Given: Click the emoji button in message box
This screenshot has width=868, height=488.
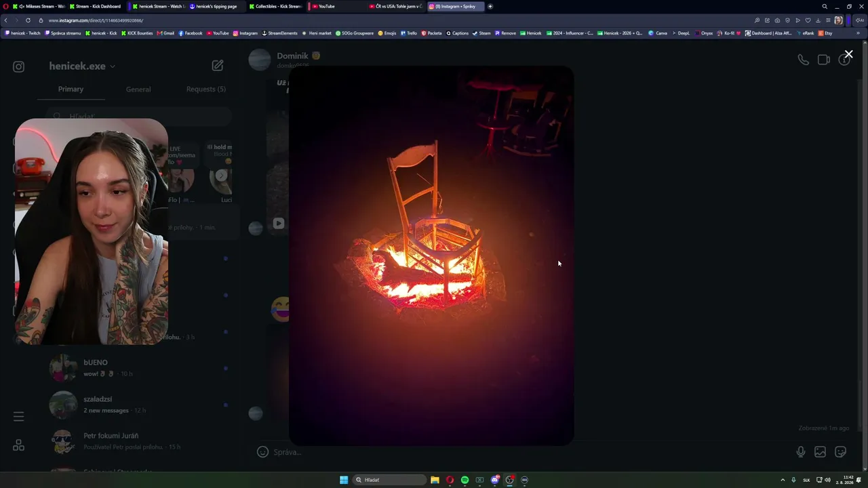Looking at the screenshot, I should pyautogui.click(x=263, y=452).
